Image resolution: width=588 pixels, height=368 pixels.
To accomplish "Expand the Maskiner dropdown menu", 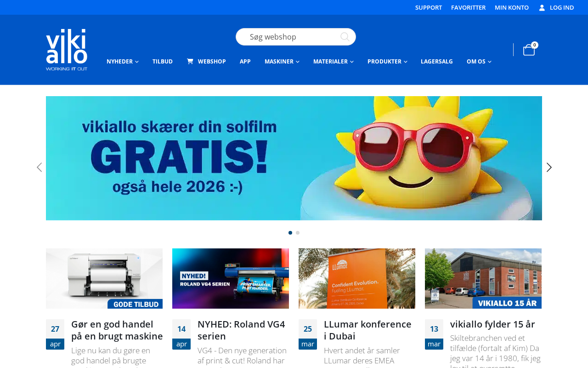I will coord(282,62).
